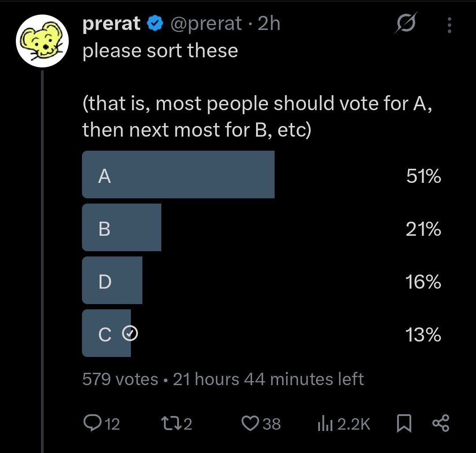Open the reply comments icon
The image size is (476, 453).
(92, 423)
